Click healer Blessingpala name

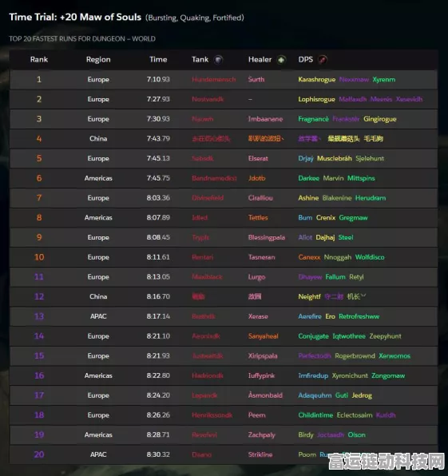click(x=267, y=237)
